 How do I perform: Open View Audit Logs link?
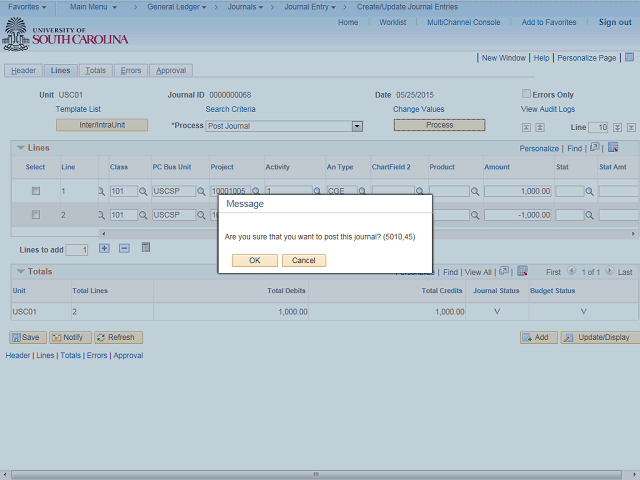pyautogui.click(x=547, y=109)
